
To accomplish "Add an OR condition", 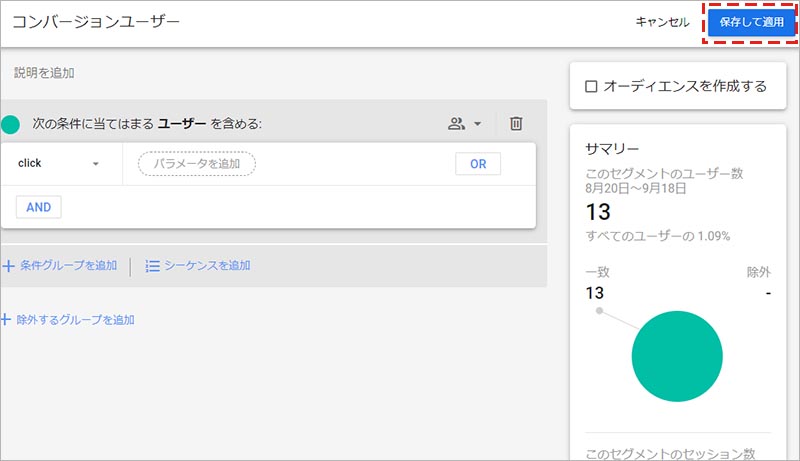I will coord(478,164).
